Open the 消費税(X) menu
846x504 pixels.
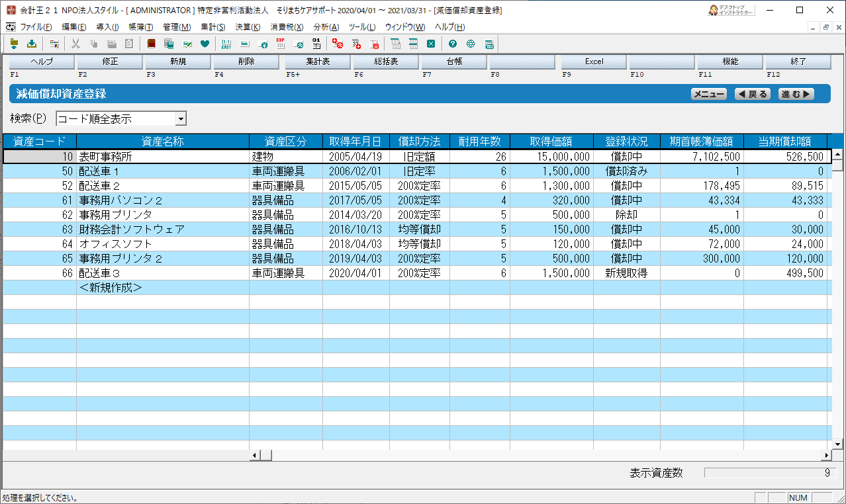tap(287, 27)
